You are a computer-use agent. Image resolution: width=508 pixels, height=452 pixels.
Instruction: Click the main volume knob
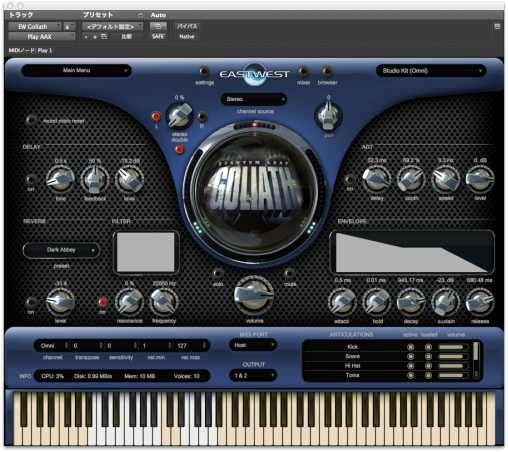pyautogui.click(x=254, y=295)
